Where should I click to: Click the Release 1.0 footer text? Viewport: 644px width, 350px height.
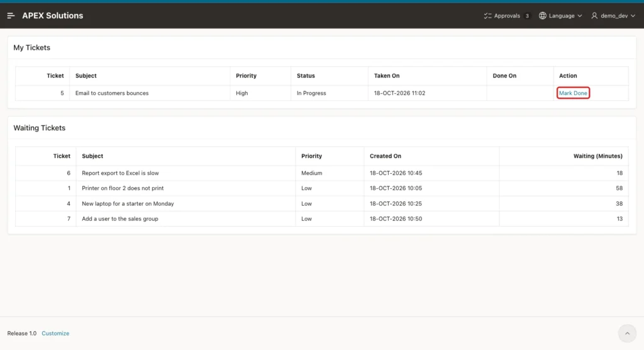[x=22, y=333]
